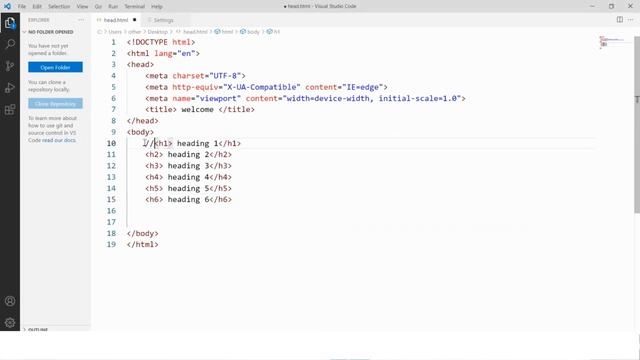Click the heading 6 line of code

point(188,199)
